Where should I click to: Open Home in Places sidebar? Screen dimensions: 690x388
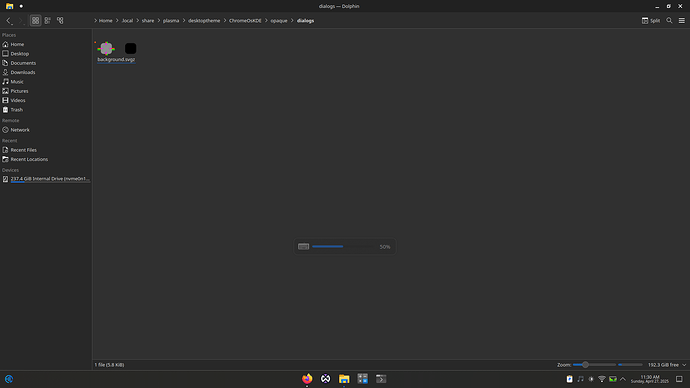pos(46,44)
